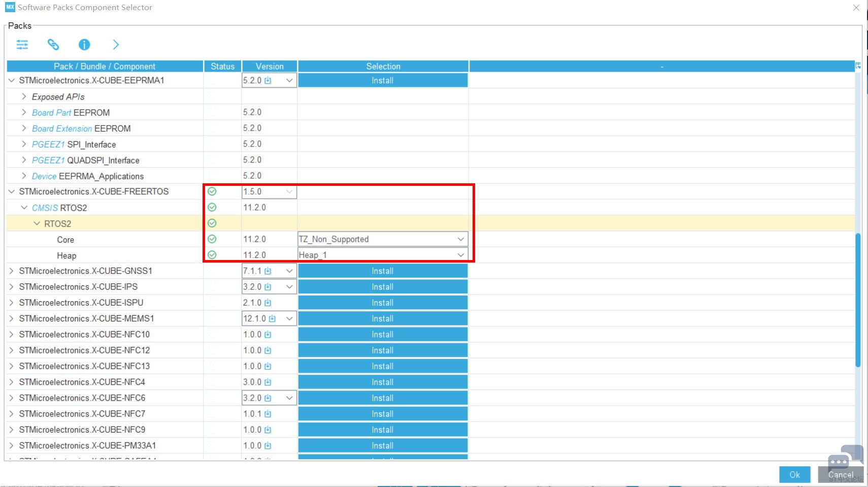Expand the STMicroelectronics.X-CUBE-ISPU pack

(11, 303)
